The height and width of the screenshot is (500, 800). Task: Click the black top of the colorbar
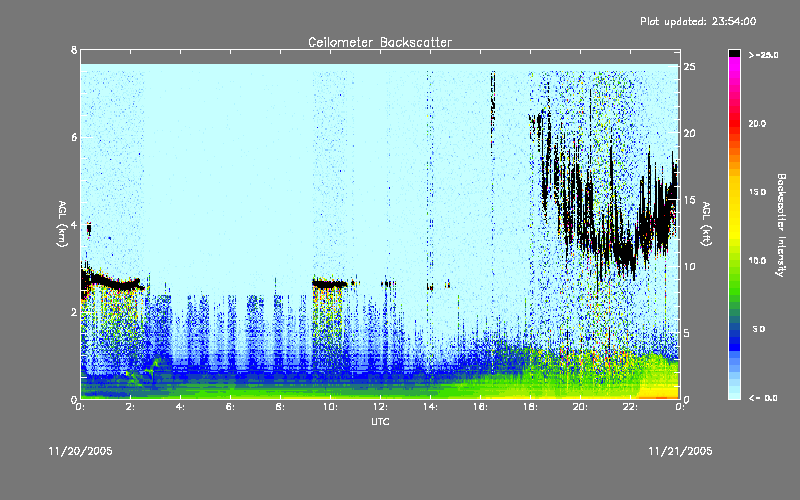click(x=734, y=53)
